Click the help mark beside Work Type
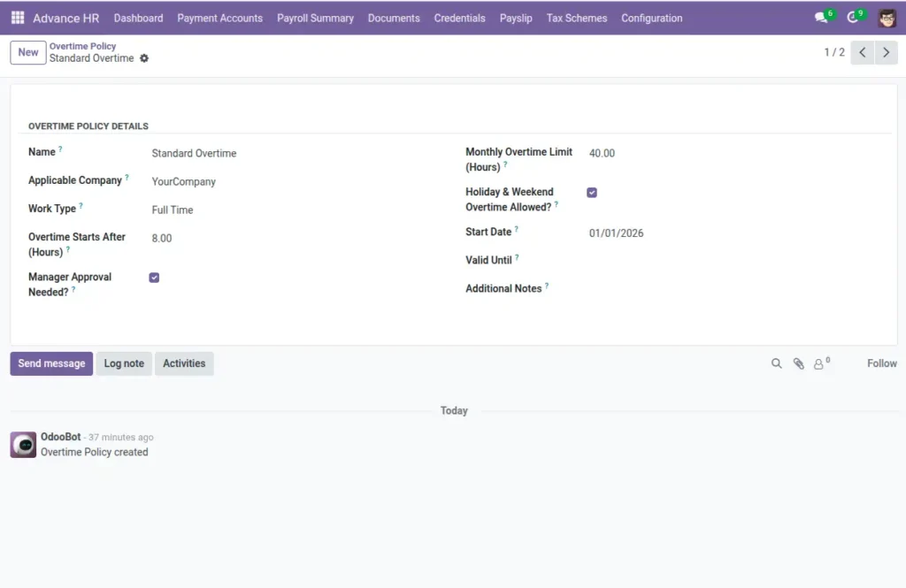906x588 pixels. coord(81,206)
